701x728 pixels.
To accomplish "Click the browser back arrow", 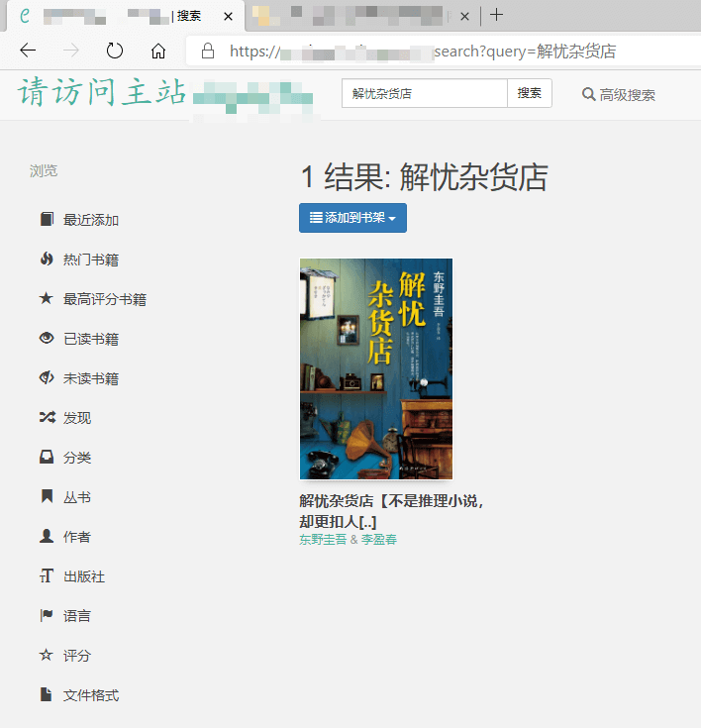I will (x=28, y=51).
